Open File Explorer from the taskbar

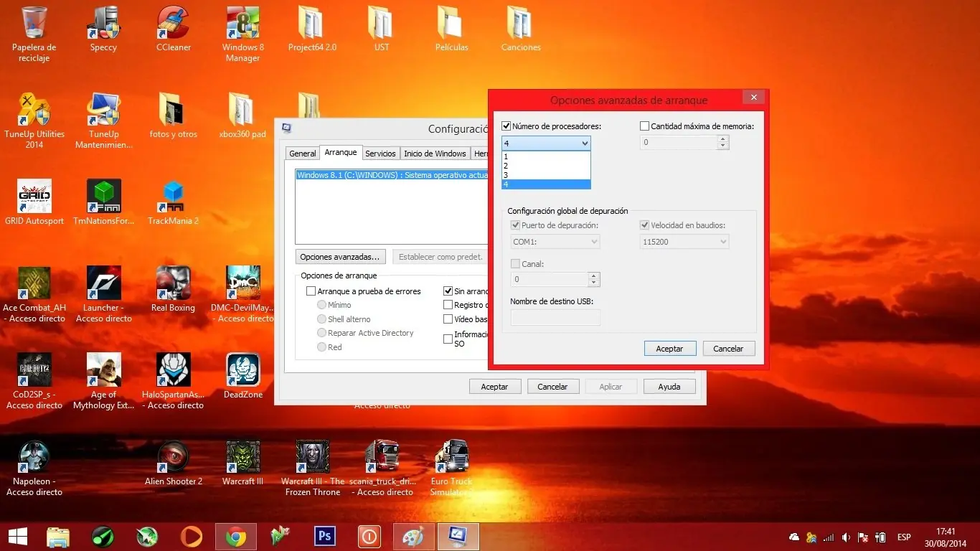pos(58,537)
